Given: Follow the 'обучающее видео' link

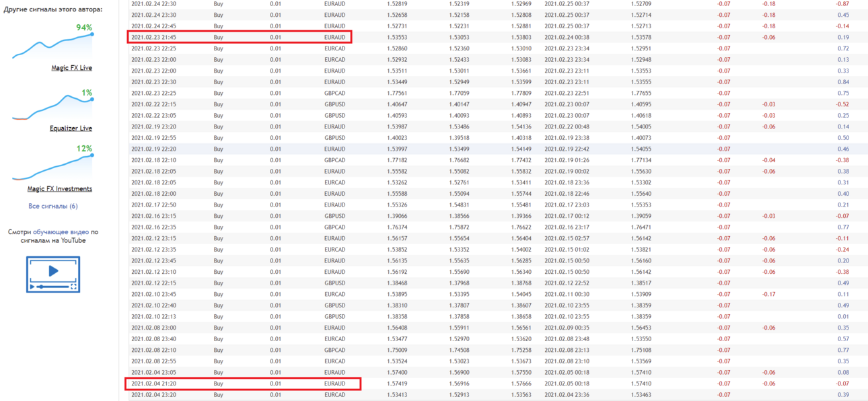Looking at the screenshot, I should coord(61,231).
